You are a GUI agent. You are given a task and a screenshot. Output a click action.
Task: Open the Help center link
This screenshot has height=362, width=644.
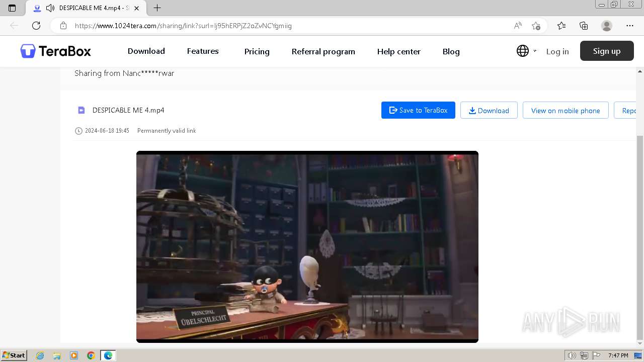click(398, 51)
